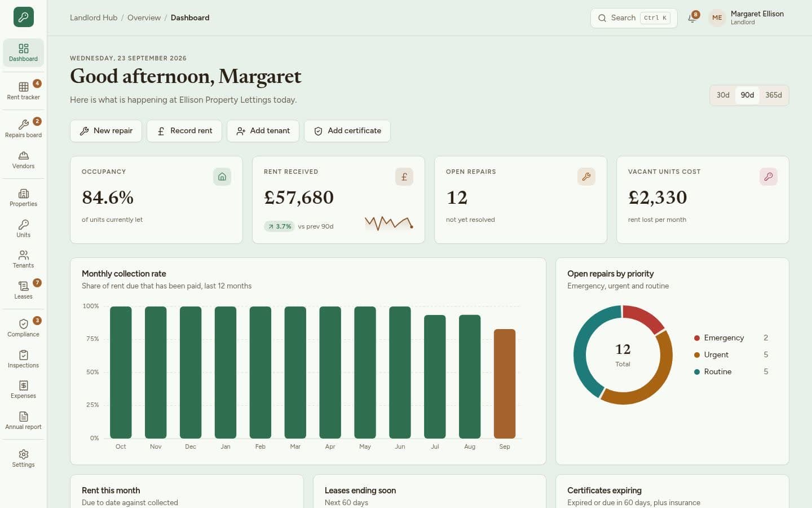Click the Dashboard breadcrumb
The image size is (812, 508).
190,17
